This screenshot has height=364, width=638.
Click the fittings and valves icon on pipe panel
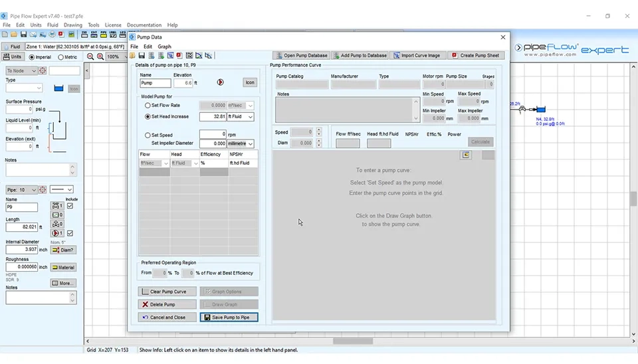coord(57,207)
